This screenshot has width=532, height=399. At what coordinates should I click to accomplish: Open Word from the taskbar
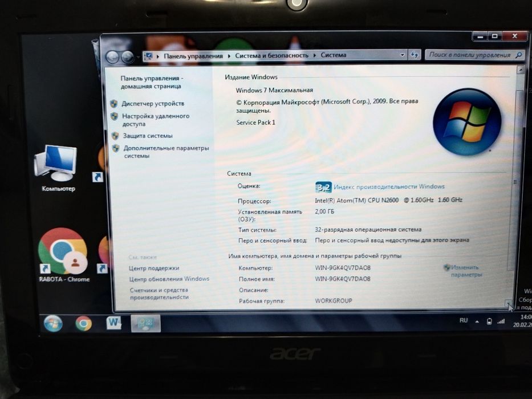point(113,323)
